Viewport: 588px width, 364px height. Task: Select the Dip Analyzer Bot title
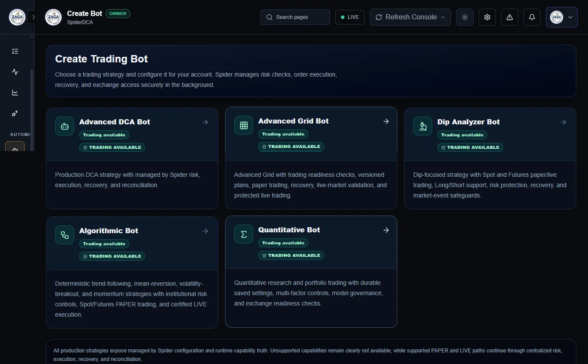[469, 122]
